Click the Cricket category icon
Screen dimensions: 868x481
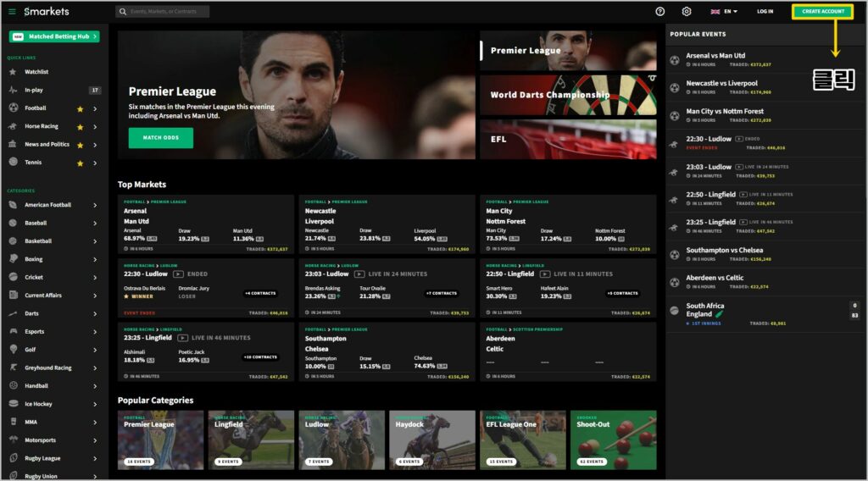(14, 277)
